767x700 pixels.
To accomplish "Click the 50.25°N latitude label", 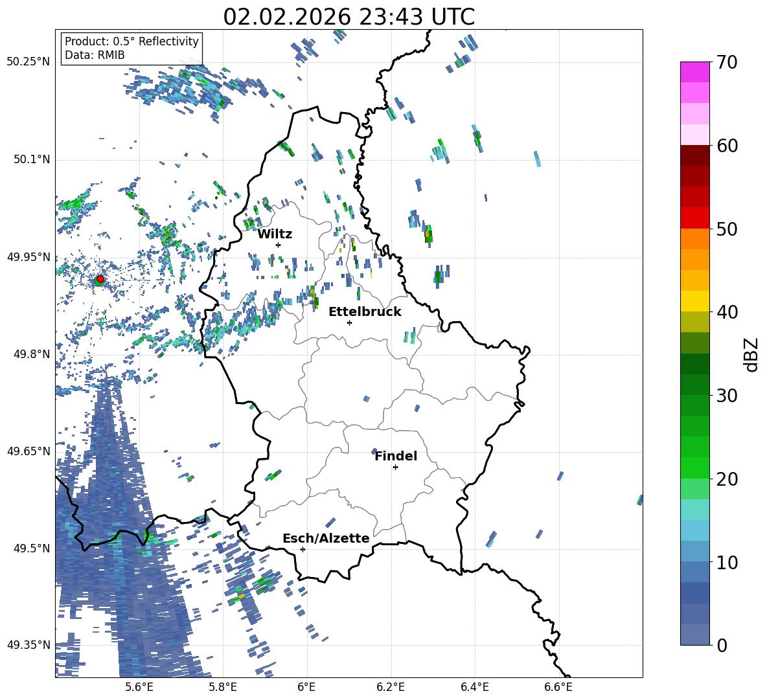I will tap(29, 62).
